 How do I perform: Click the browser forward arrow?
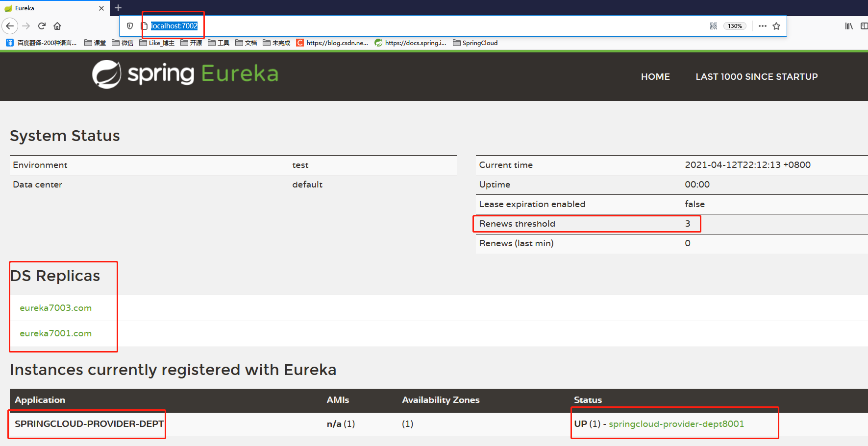26,26
